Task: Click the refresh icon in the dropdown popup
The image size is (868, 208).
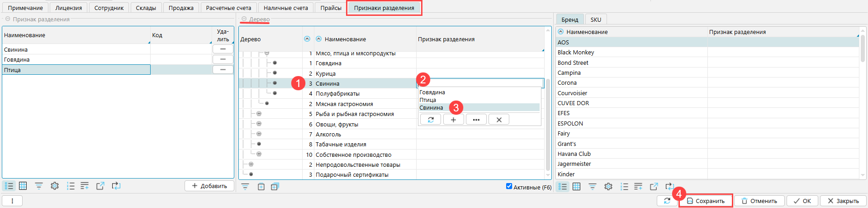Action: [x=430, y=120]
